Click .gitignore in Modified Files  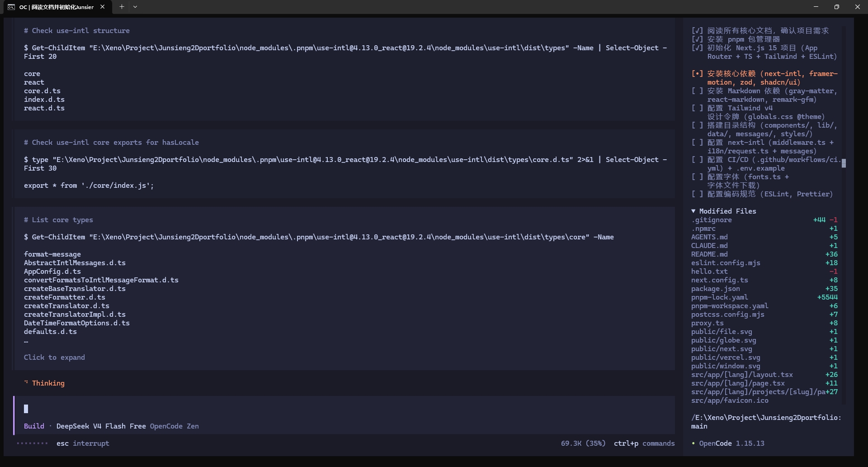tap(711, 220)
